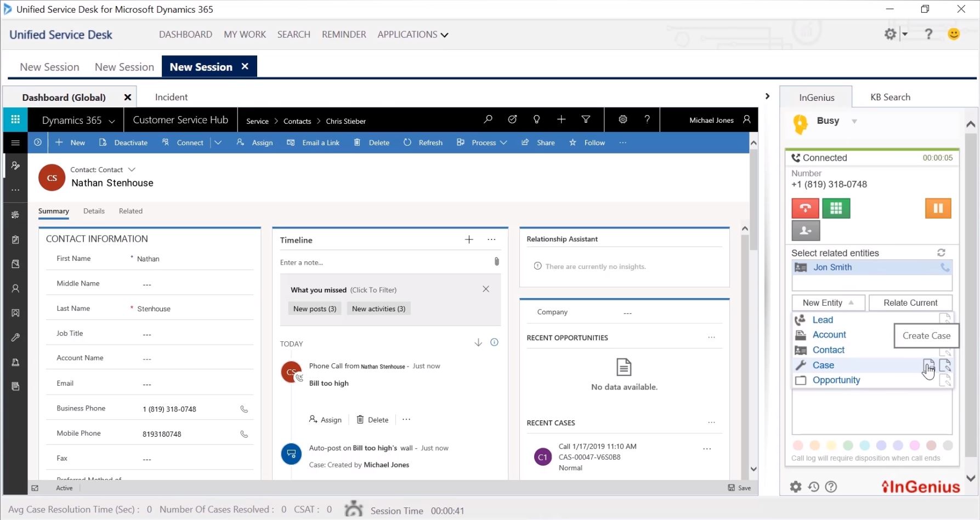Switch to the Related tab
This screenshot has height=520, width=980.
click(131, 211)
